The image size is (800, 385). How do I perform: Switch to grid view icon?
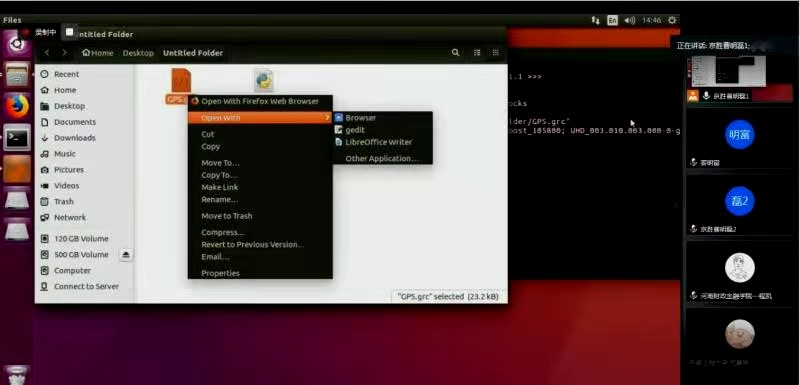click(495, 53)
